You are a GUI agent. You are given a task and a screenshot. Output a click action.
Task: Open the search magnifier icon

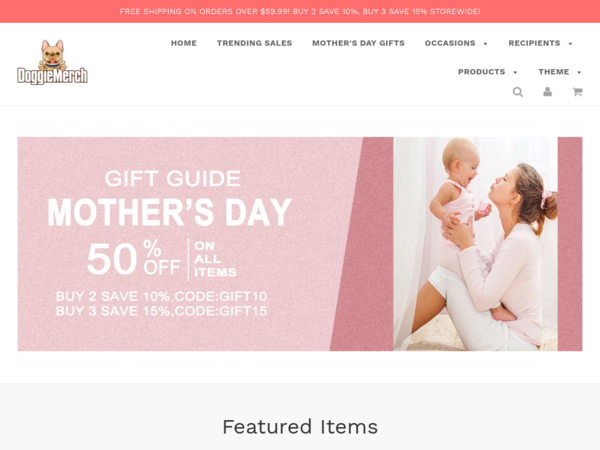pos(518,92)
